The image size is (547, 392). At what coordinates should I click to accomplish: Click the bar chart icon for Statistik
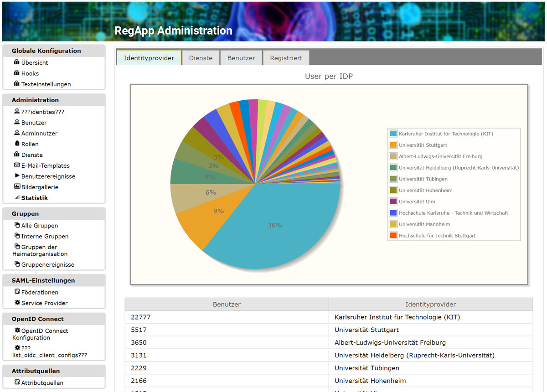17,197
